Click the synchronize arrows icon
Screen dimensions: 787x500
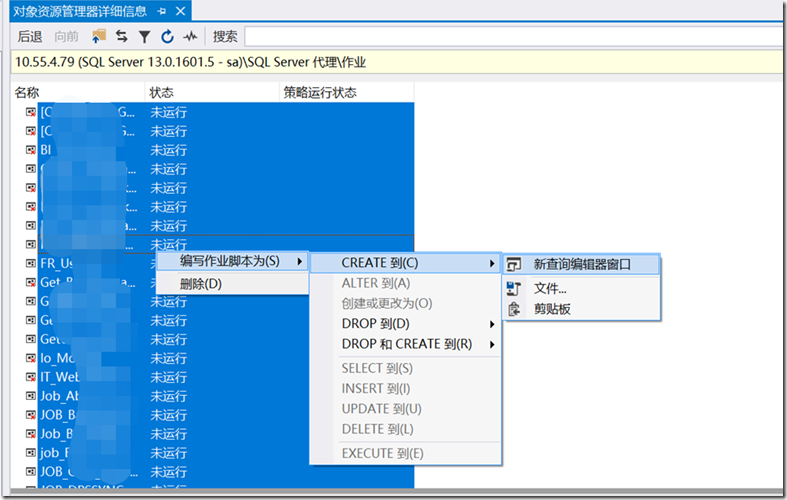click(x=121, y=36)
